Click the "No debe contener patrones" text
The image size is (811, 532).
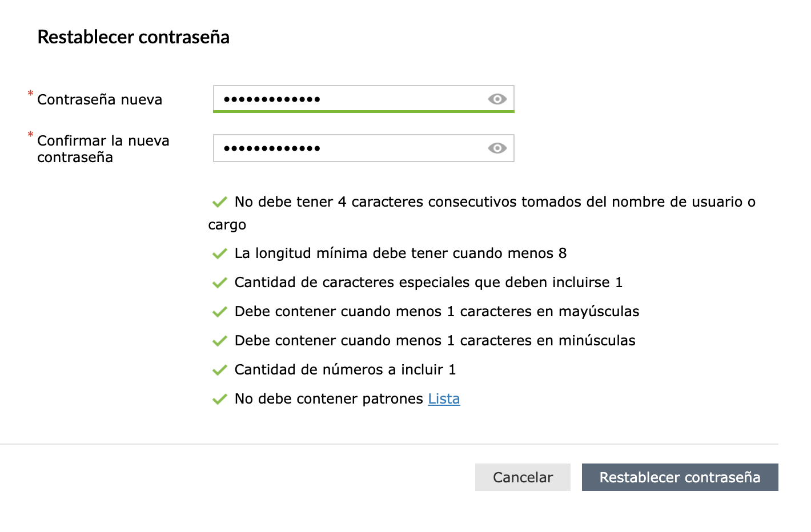328,398
